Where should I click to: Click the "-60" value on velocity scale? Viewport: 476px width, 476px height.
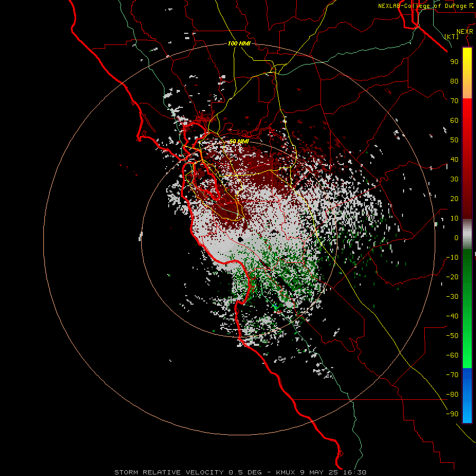click(x=452, y=355)
